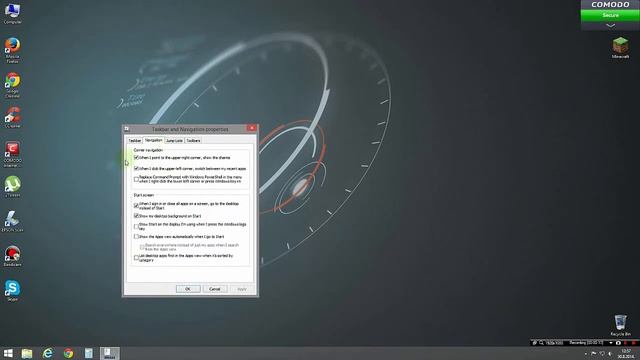Uncheck upper-left corner switch recent apps option

click(x=136, y=168)
